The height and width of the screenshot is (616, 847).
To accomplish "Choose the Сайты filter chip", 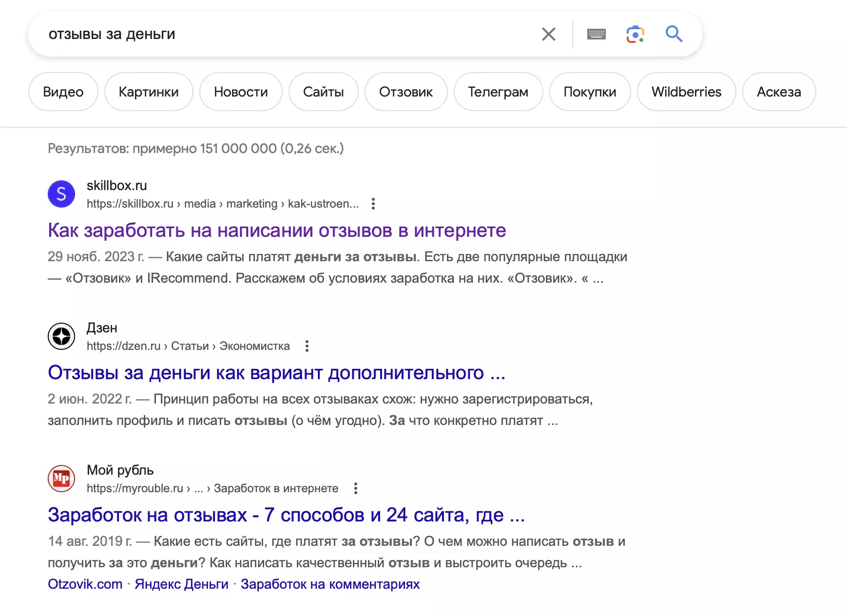I will [324, 92].
